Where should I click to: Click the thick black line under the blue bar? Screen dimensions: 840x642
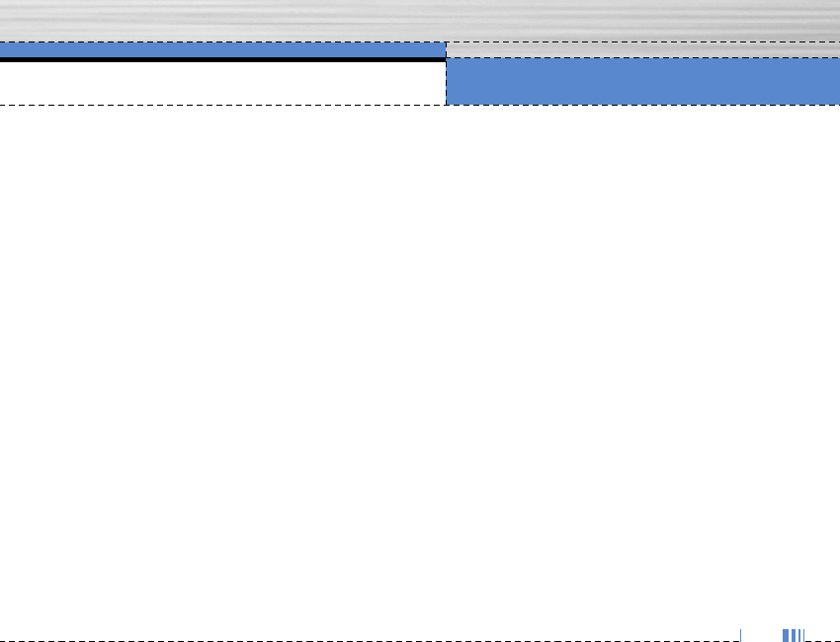point(223,59)
